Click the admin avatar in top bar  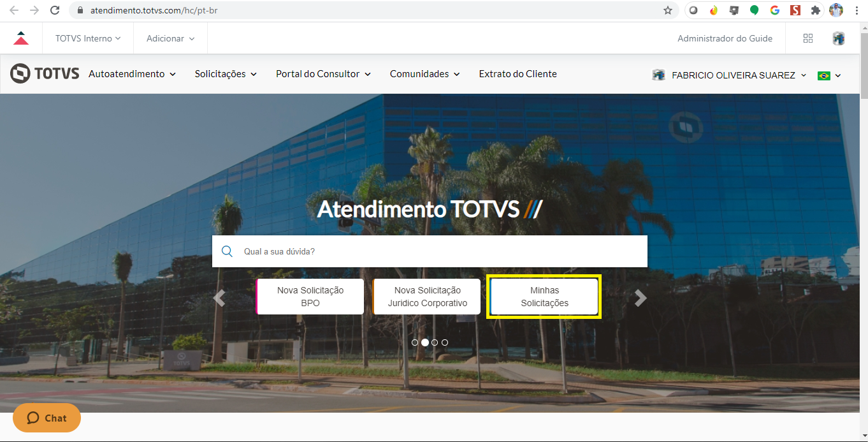point(839,38)
